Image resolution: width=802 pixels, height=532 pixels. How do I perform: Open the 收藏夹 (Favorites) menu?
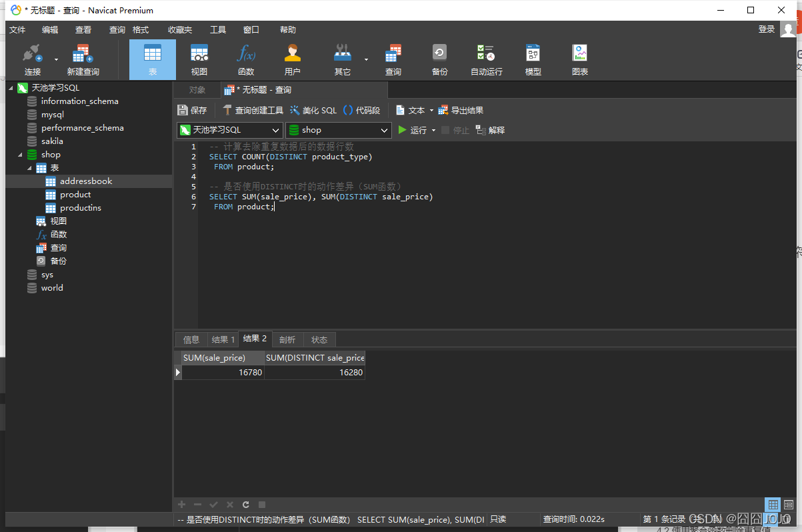point(180,29)
